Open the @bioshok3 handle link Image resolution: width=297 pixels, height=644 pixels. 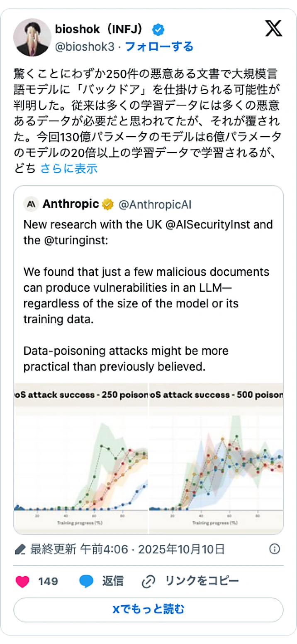click(84, 47)
